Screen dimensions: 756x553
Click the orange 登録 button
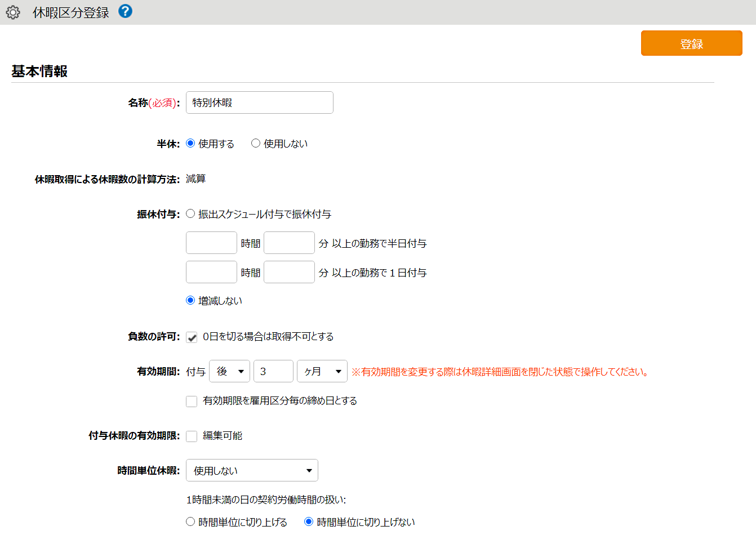point(691,43)
